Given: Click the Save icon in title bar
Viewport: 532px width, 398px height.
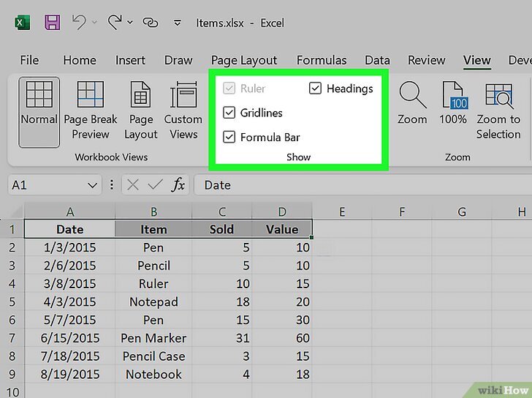Looking at the screenshot, I should click(x=53, y=23).
